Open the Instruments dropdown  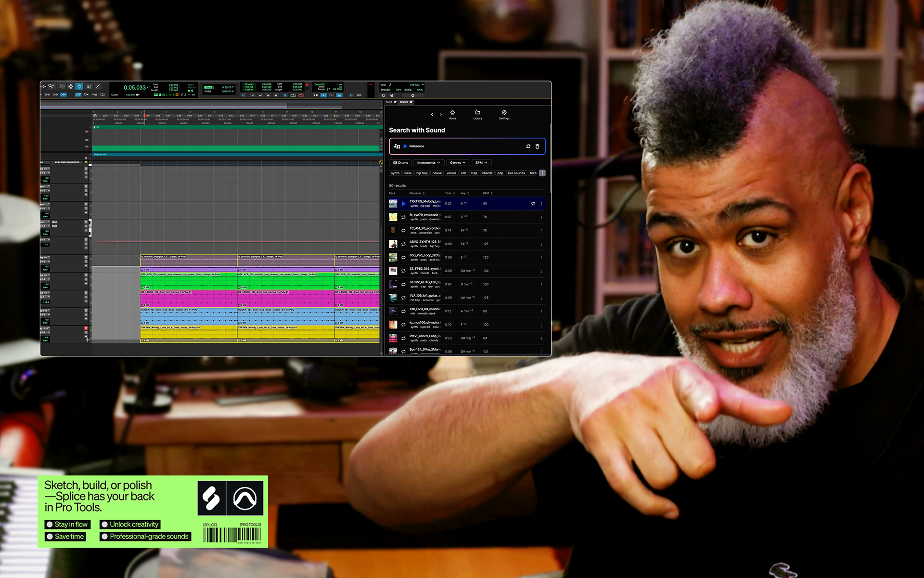(x=428, y=163)
